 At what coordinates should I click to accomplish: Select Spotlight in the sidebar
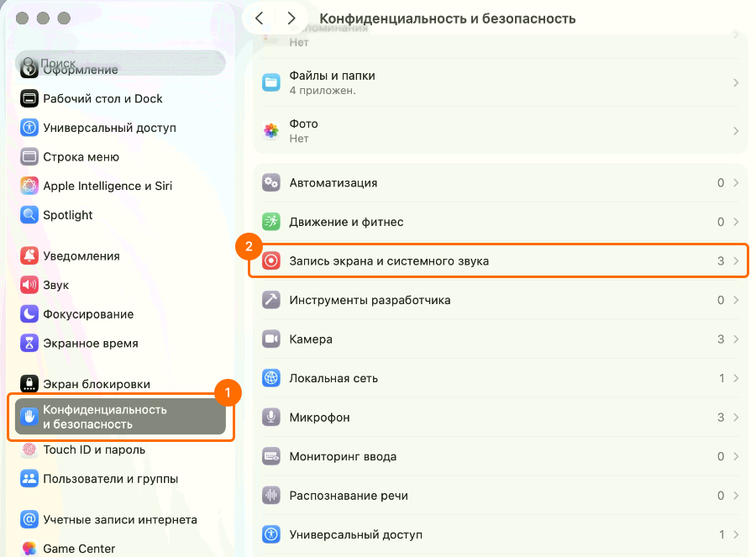68,215
